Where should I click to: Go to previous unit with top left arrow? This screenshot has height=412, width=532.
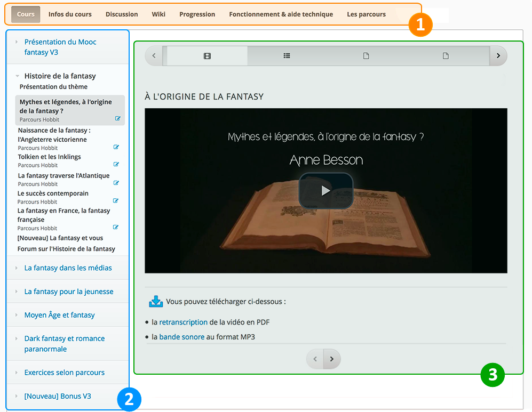(154, 56)
